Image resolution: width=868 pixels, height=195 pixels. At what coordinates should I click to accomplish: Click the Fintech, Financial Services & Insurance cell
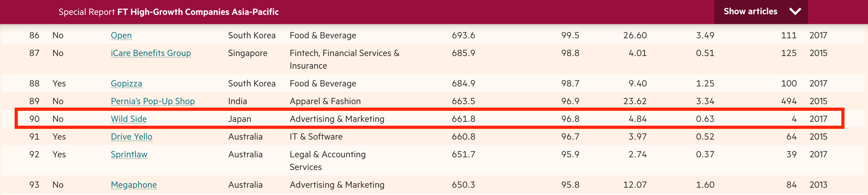(344, 59)
